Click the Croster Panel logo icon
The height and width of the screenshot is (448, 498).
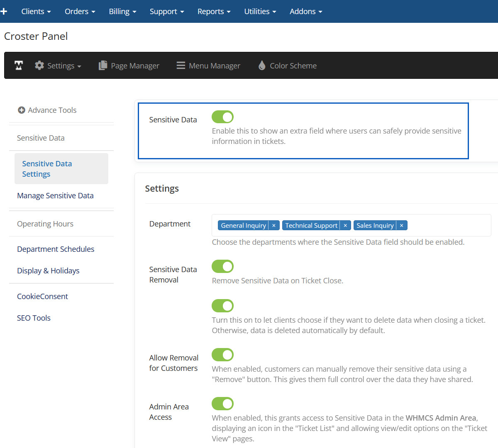pyautogui.click(x=19, y=66)
